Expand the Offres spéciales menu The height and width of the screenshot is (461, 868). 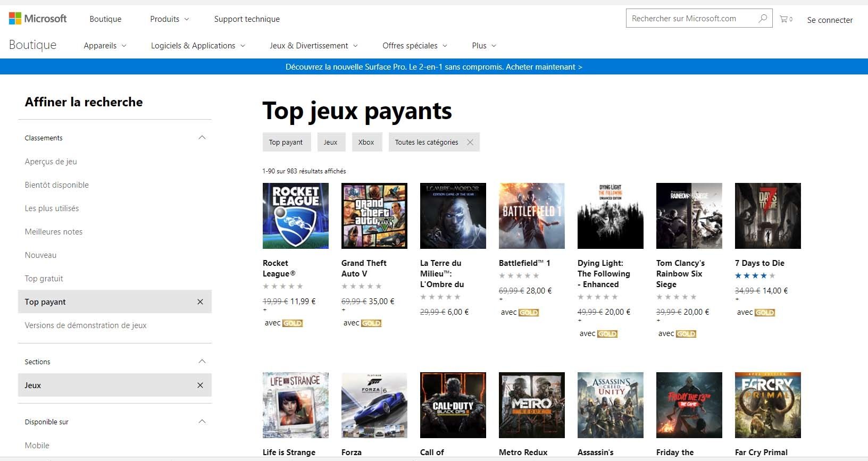pyautogui.click(x=415, y=46)
